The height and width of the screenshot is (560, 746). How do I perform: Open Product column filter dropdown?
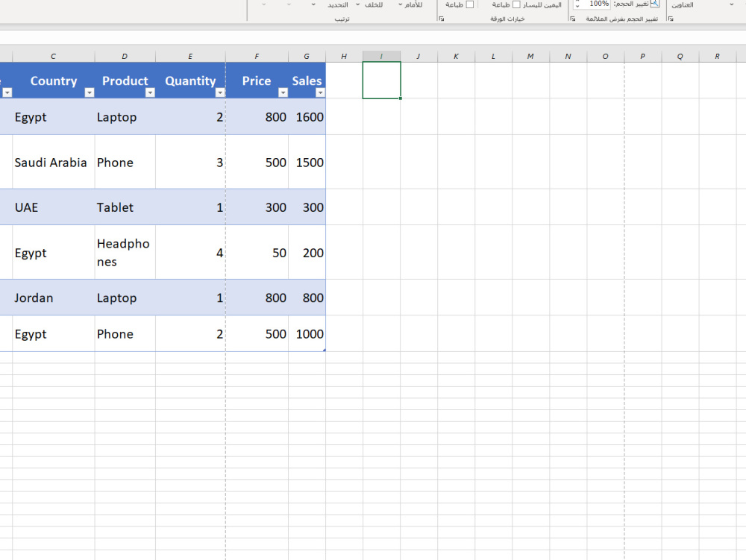click(x=150, y=92)
